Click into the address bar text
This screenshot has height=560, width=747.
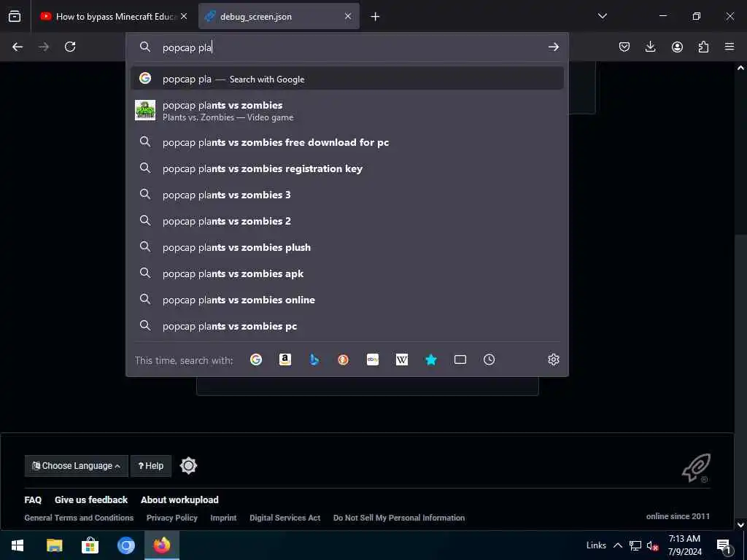click(348, 47)
